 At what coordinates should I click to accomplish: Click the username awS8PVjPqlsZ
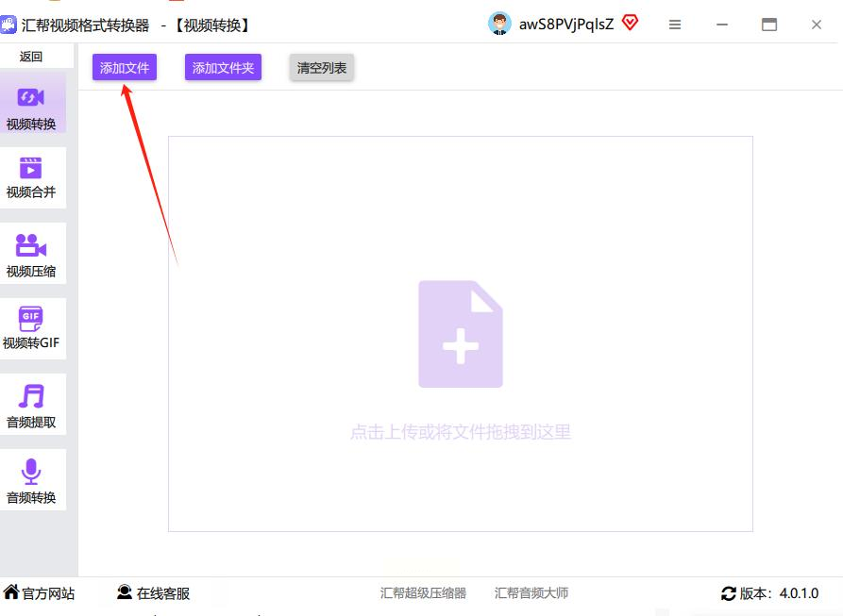pyautogui.click(x=566, y=25)
